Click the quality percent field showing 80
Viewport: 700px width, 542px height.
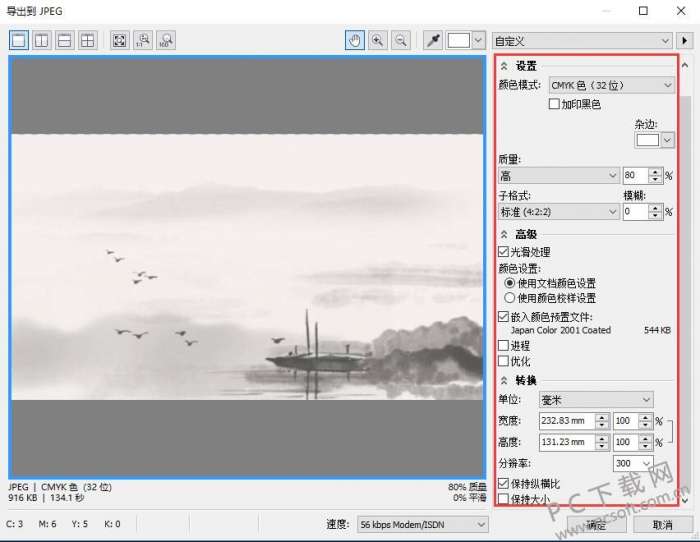coord(635,175)
